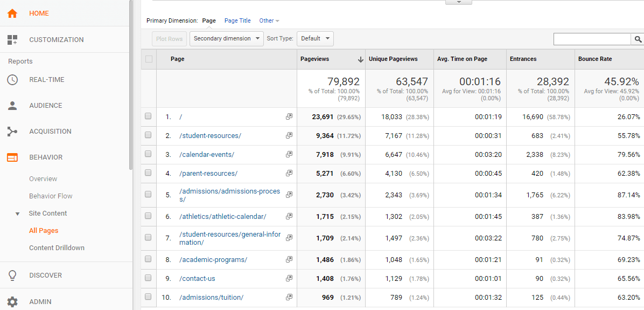Click the Admin gear icon
The image size is (644, 310).
pyautogui.click(x=12, y=301)
